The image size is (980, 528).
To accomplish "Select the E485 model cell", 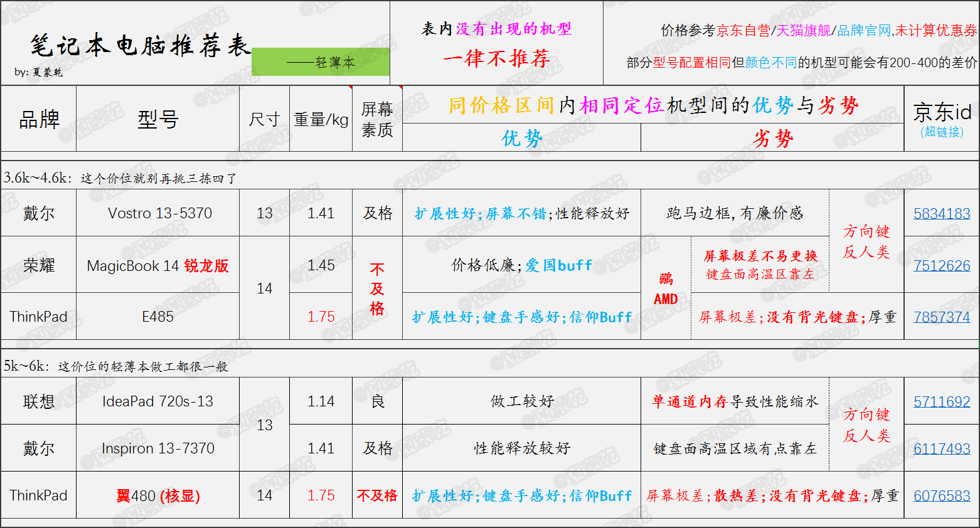I will pyautogui.click(x=158, y=317).
